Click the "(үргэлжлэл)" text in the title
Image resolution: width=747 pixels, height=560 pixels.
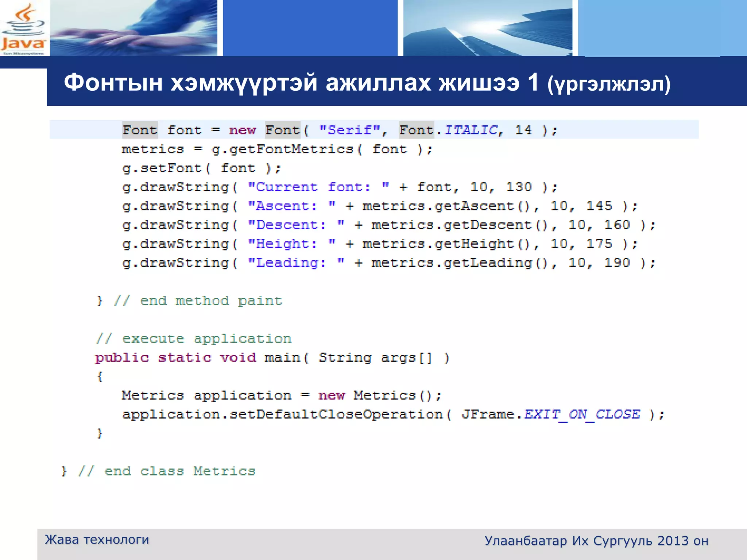[609, 84]
